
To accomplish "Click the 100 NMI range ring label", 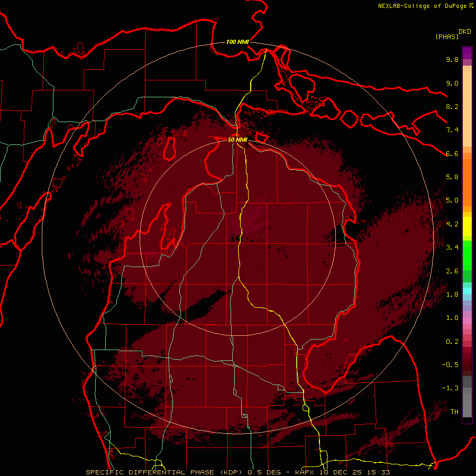I will (237, 42).
